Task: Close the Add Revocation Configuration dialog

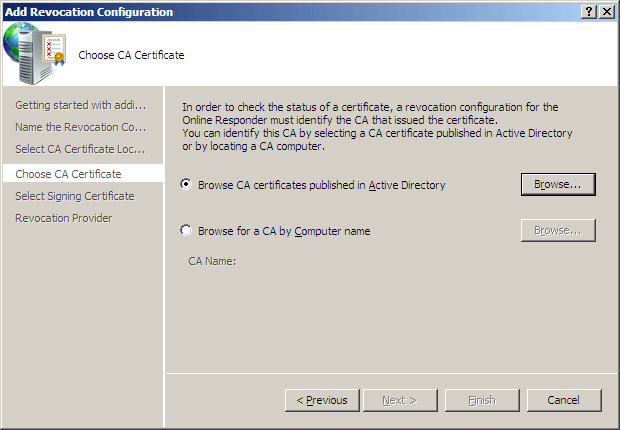Action: (607, 12)
